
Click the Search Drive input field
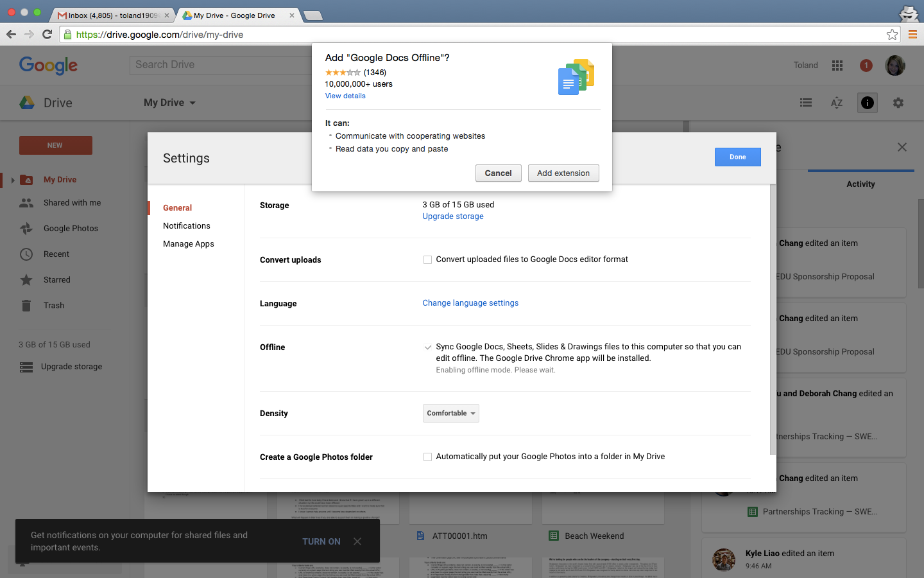tap(221, 65)
